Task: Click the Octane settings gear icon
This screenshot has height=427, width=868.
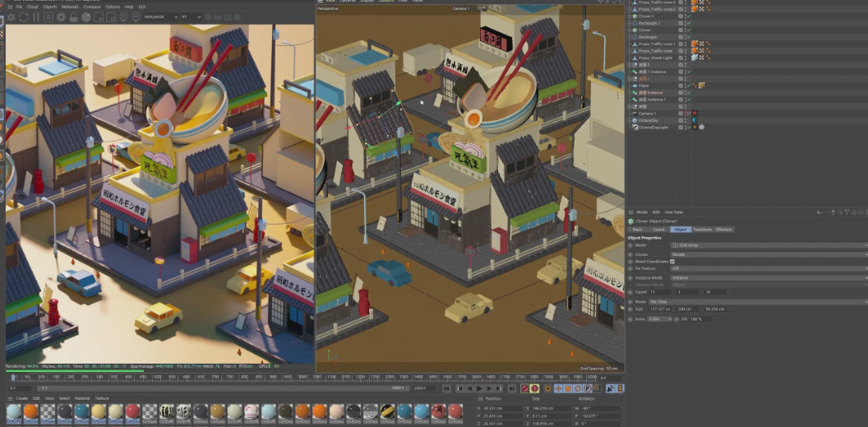Action: [x=62, y=16]
